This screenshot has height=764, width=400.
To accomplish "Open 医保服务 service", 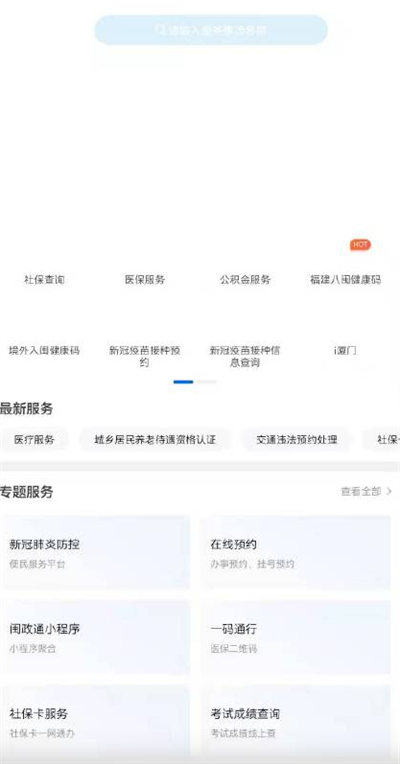I will point(145,280).
